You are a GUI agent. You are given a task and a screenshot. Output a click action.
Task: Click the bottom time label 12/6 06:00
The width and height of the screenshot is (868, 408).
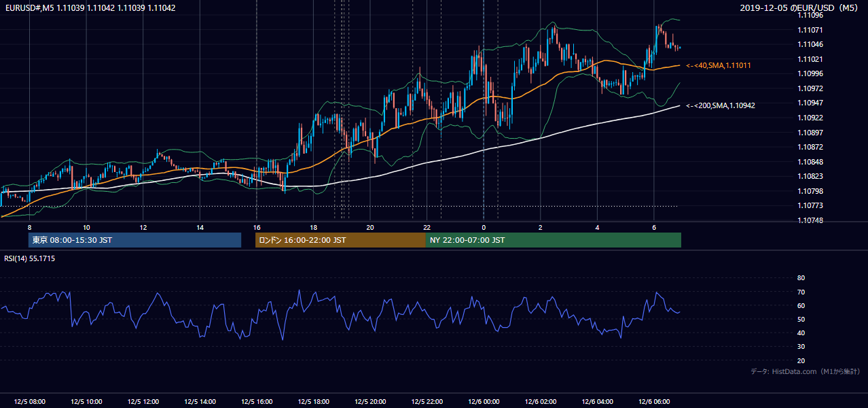pyautogui.click(x=654, y=402)
